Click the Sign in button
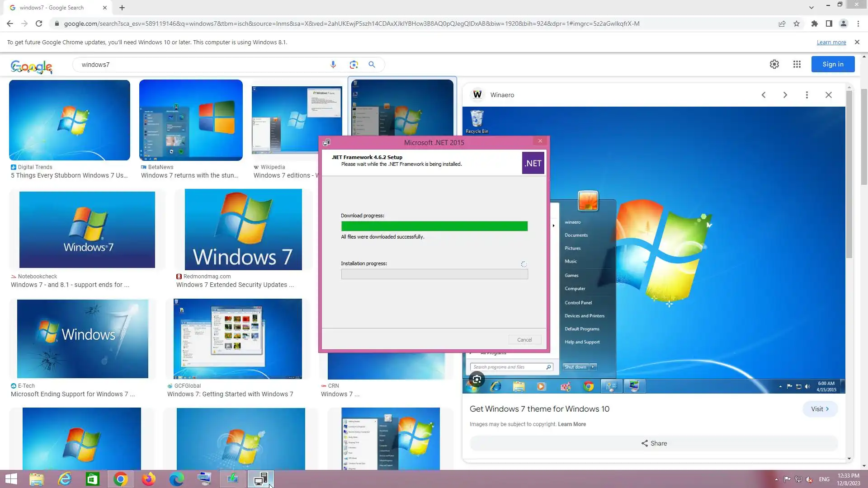 [x=833, y=64]
